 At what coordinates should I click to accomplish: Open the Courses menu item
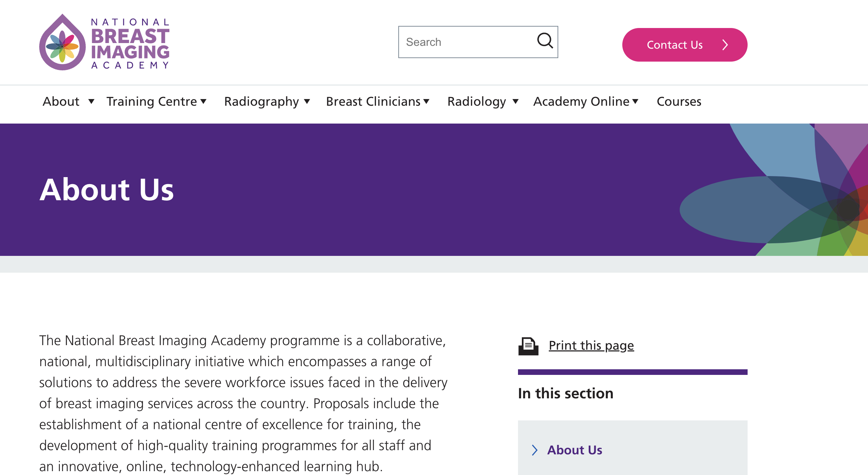(679, 102)
